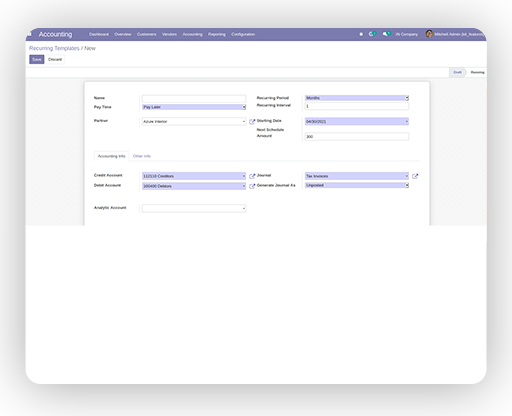Switch to the Other Info tab
This screenshot has height=416, width=512.
point(142,156)
